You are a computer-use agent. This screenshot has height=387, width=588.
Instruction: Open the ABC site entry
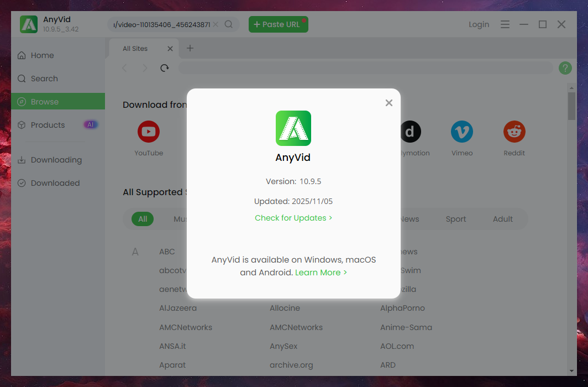tap(167, 252)
